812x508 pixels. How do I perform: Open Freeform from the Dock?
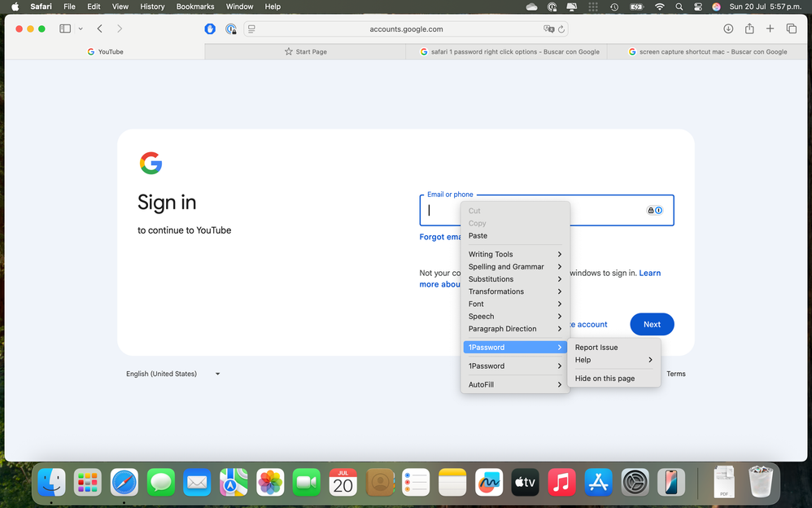489,483
